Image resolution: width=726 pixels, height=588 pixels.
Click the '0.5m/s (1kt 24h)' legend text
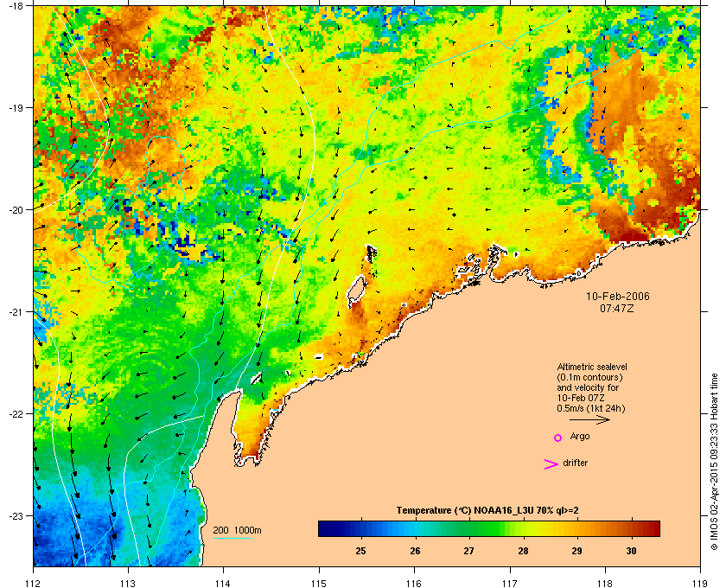pos(591,409)
